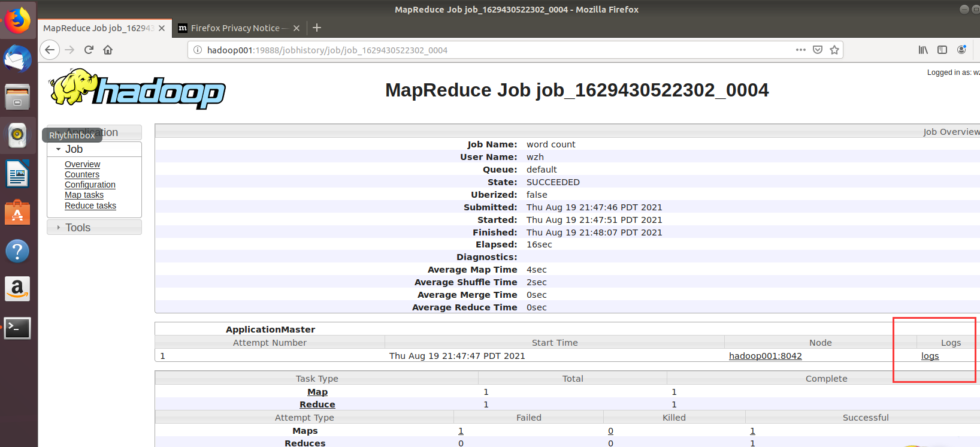
Task: Launch LibreOffice Writer from the dock
Action: pyautogui.click(x=17, y=174)
